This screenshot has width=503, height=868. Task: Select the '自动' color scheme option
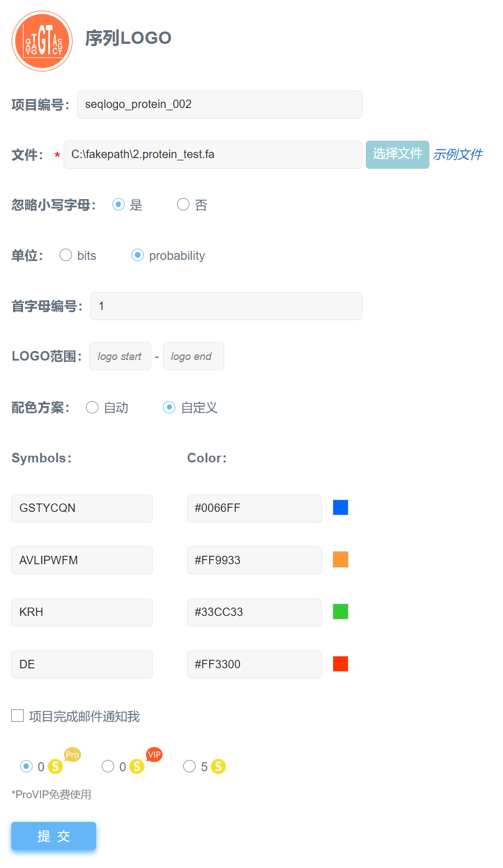[x=92, y=407]
